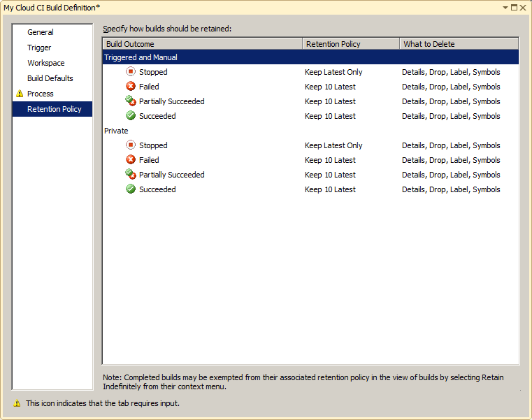Click green Succeeded icon in Private group
This screenshot has width=532, height=420.
[131, 189]
